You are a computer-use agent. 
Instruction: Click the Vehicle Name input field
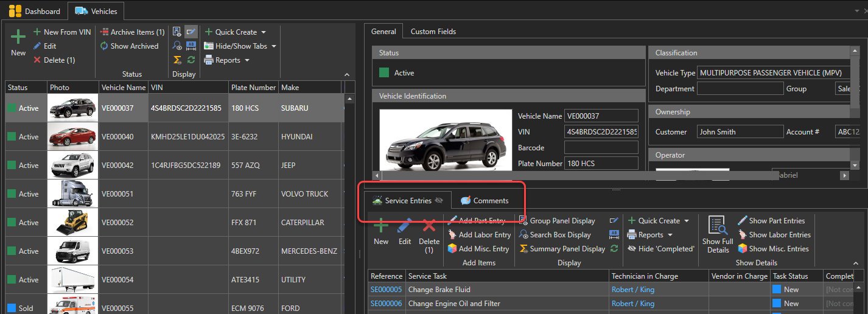point(601,116)
